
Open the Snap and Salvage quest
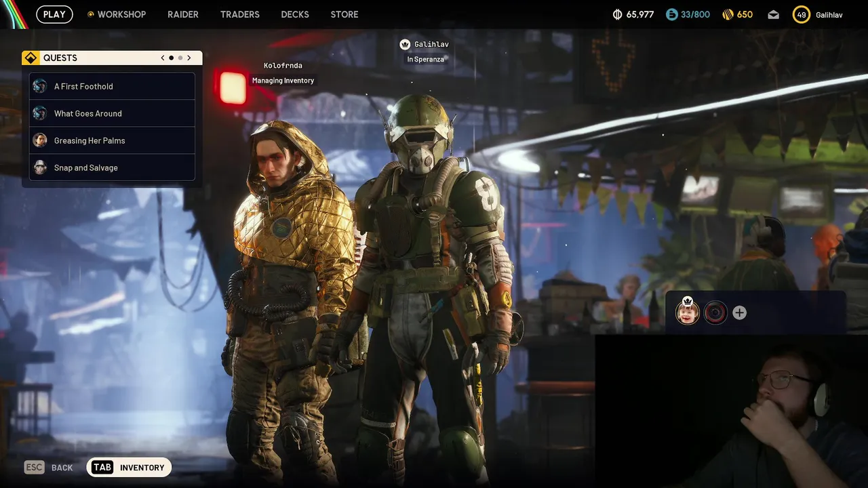[x=112, y=167]
